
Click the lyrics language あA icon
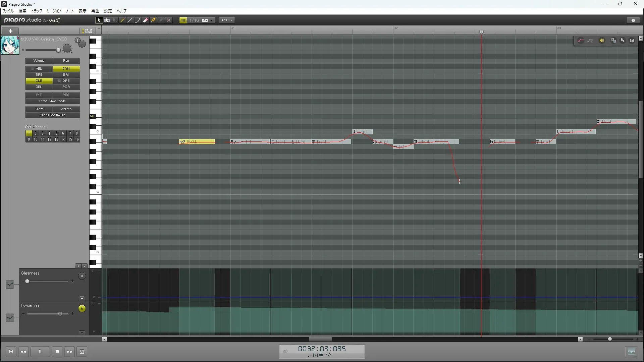coord(623,41)
